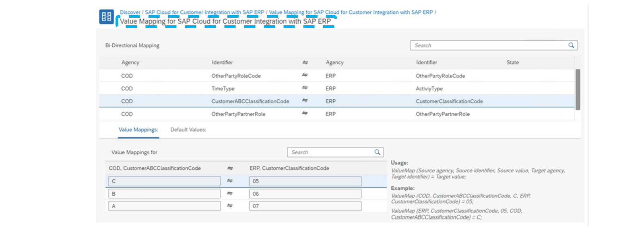Click arrows icon between C and 05

229,181
